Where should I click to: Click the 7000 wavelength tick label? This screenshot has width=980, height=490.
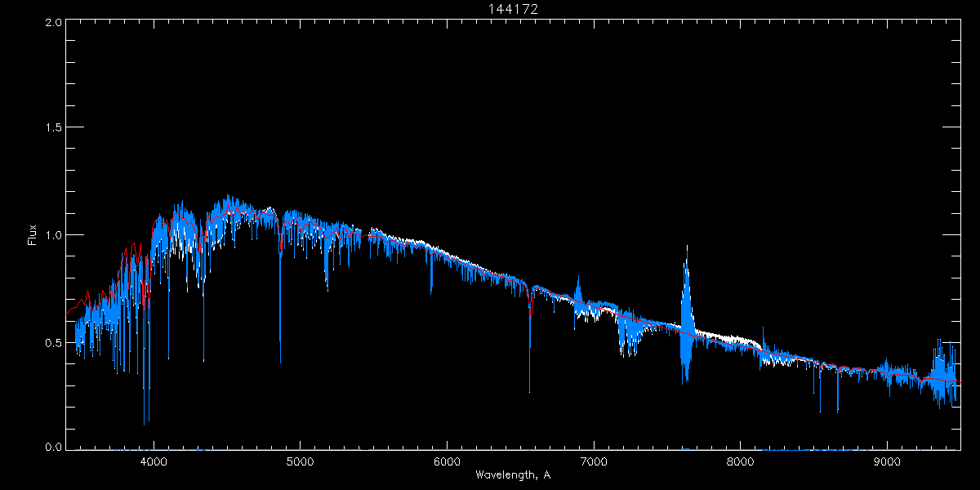coord(594,462)
